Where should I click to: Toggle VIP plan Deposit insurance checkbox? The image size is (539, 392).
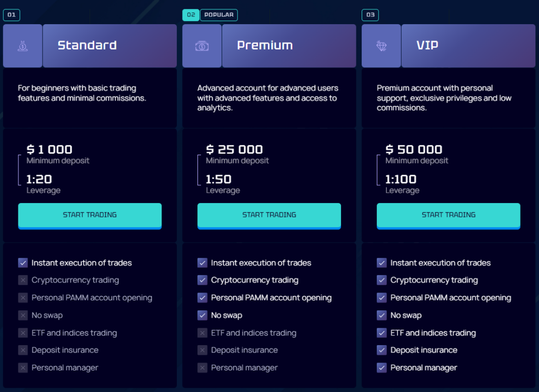coord(382,350)
